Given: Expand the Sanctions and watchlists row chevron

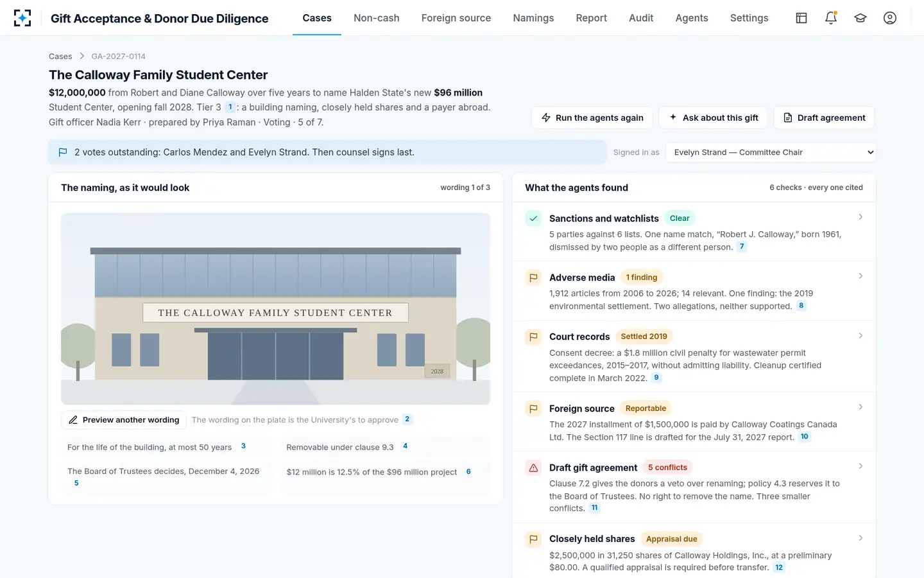Looking at the screenshot, I should 860,217.
